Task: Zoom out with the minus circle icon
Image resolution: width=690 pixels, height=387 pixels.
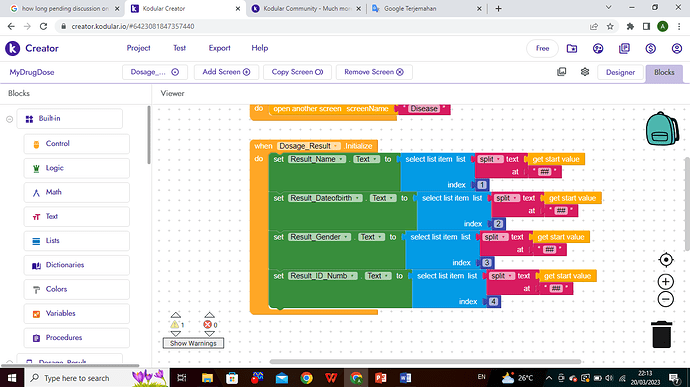Action: coord(666,299)
